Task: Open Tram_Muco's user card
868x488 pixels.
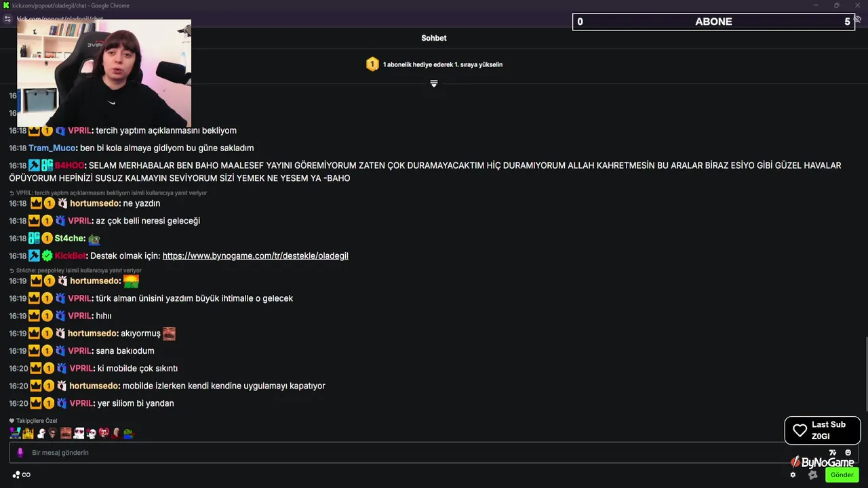Action: click(52, 148)
